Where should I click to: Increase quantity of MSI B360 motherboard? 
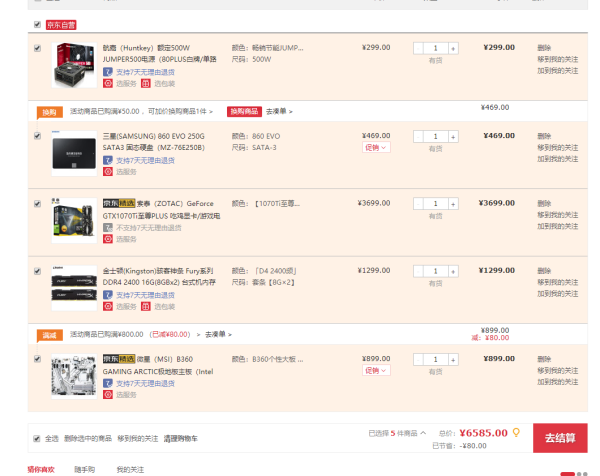tap(453, 360)
